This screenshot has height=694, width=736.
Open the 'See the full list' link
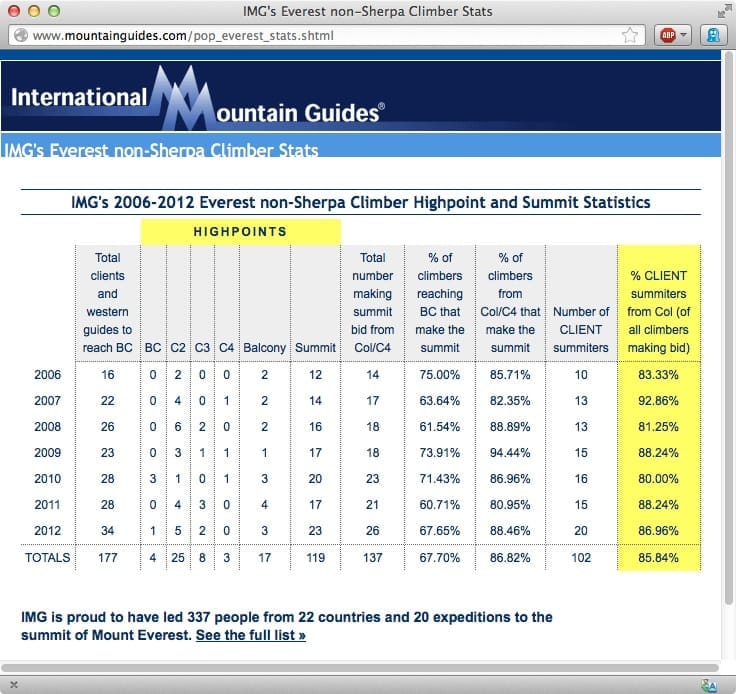[x=251, y=635]
